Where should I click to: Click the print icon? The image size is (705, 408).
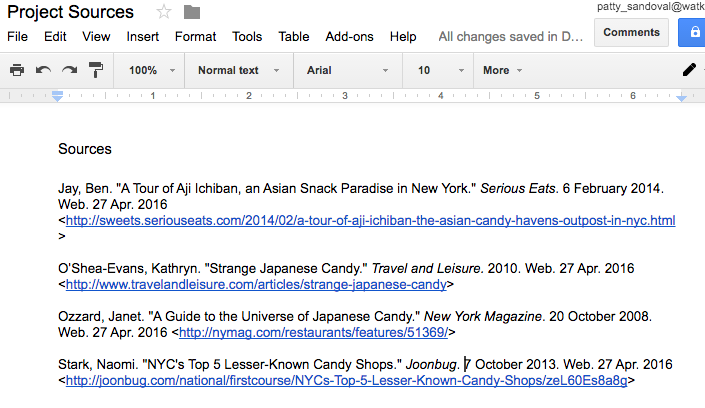[17, 71]
